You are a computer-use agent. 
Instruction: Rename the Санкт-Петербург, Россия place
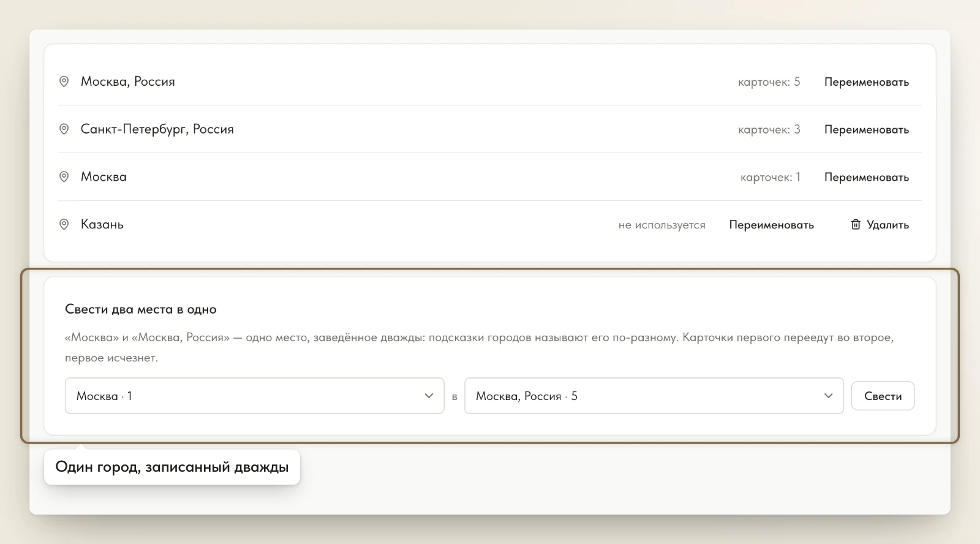pos(866,130)
